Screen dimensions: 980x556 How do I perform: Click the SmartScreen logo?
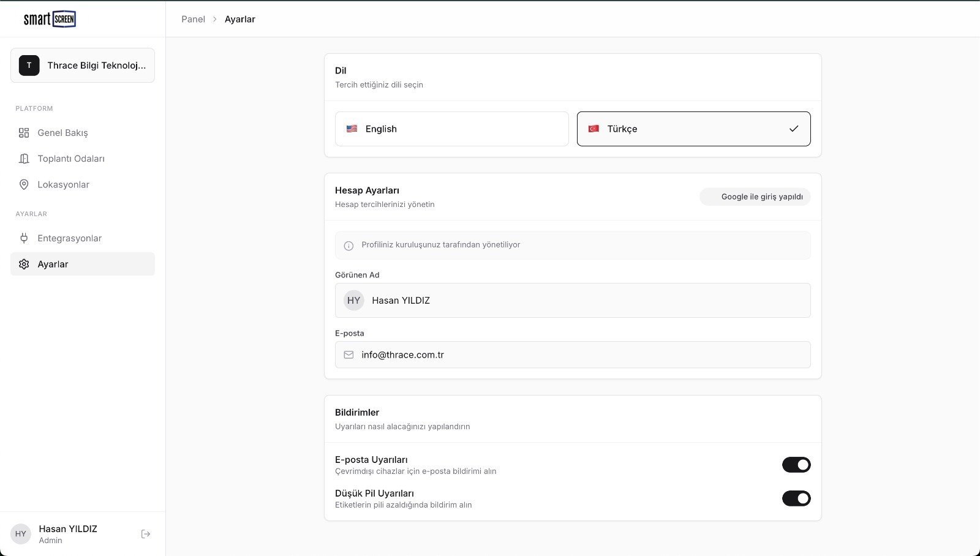point(50,19)
